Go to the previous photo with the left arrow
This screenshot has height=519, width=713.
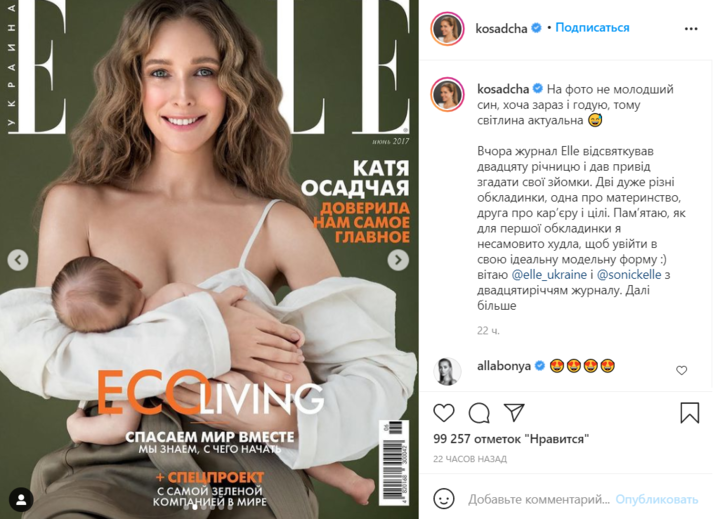(18, 260)
